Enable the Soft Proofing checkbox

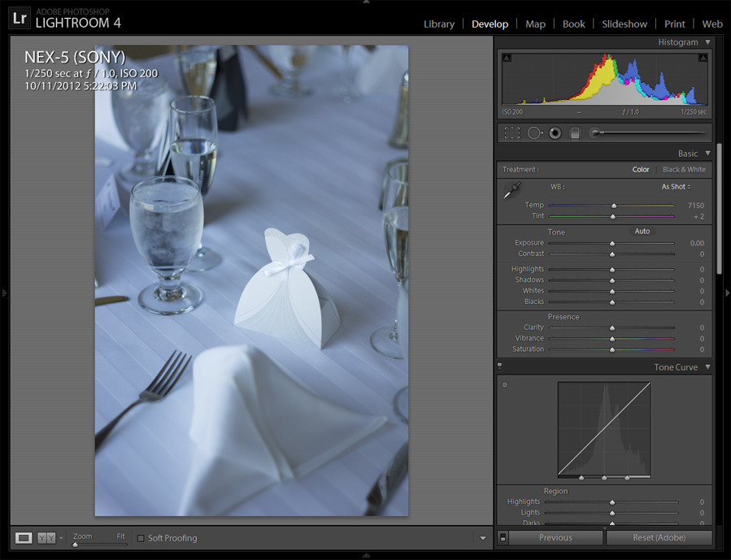click(x=141, y=538)
